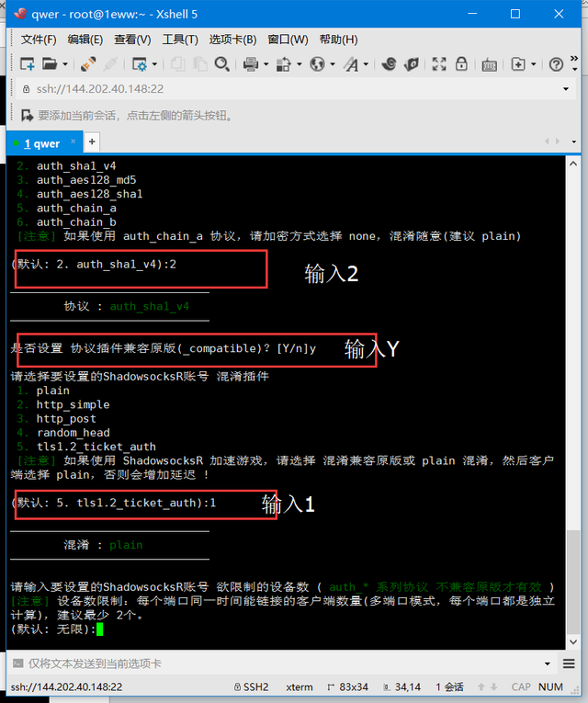The image size is (588, 703).
Task: Expand the address bar dropdown arrow
Action: coord(566,89)
